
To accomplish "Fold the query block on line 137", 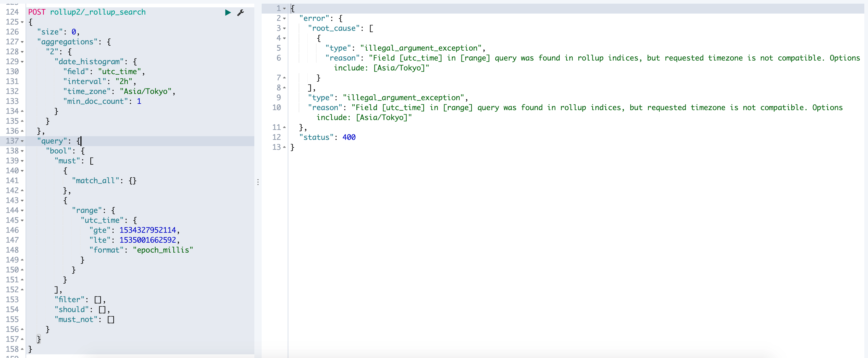I will (22, 141).
